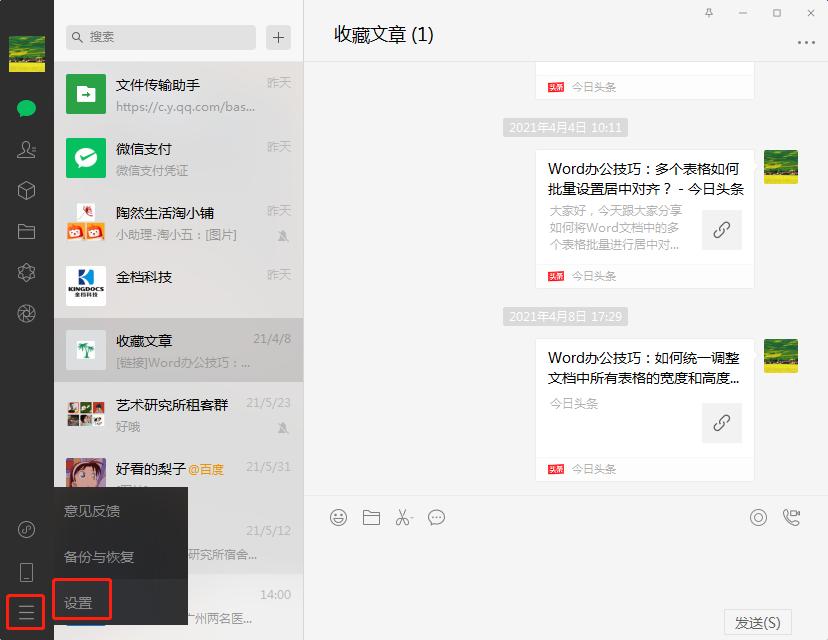This screenshot has height=640, width=828.
Task: Open 设置 from the context menu
Action: pyautogui.click(x=82, y=601)
